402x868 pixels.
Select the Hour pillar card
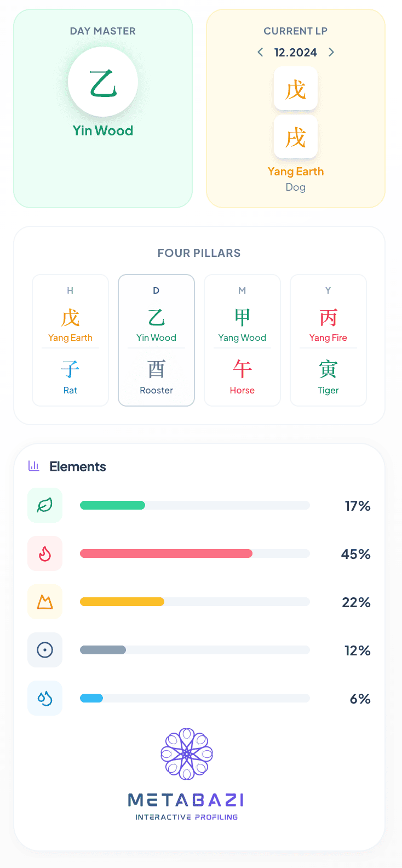click(x=71, y=340)
